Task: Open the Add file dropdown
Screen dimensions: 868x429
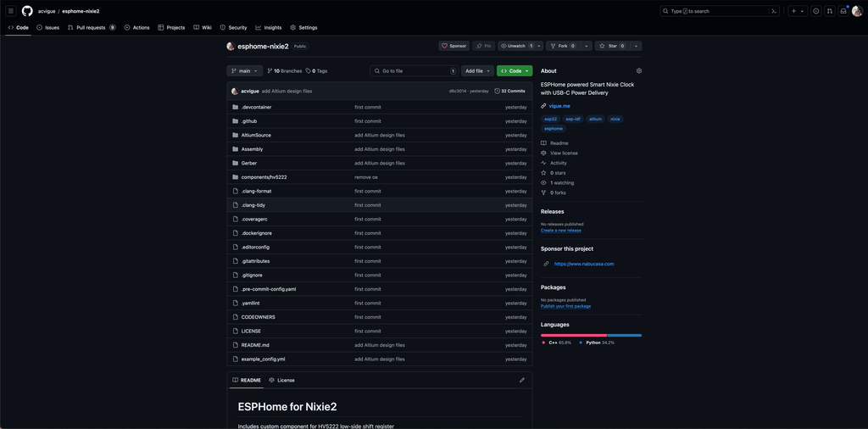Action: click(x=477, y=71)
